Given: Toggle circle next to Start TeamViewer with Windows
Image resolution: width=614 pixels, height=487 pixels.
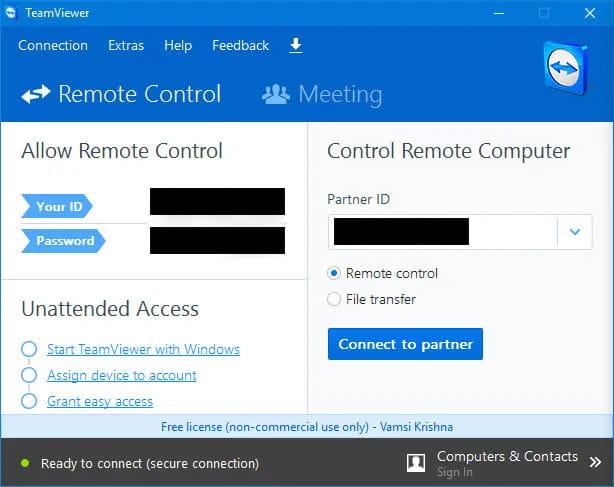Looking at the screenshot, I should tap(29, 349).
